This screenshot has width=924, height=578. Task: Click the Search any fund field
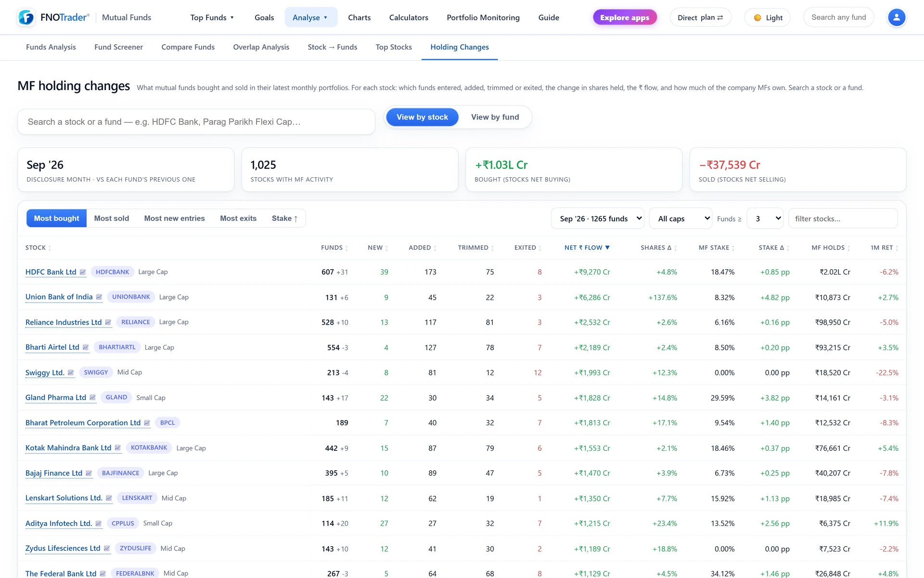click(838, 17)
